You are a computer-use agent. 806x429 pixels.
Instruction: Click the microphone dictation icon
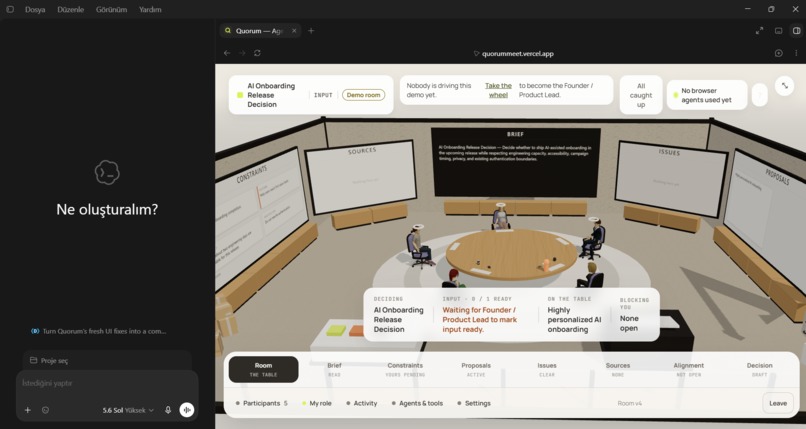point(168,410)
